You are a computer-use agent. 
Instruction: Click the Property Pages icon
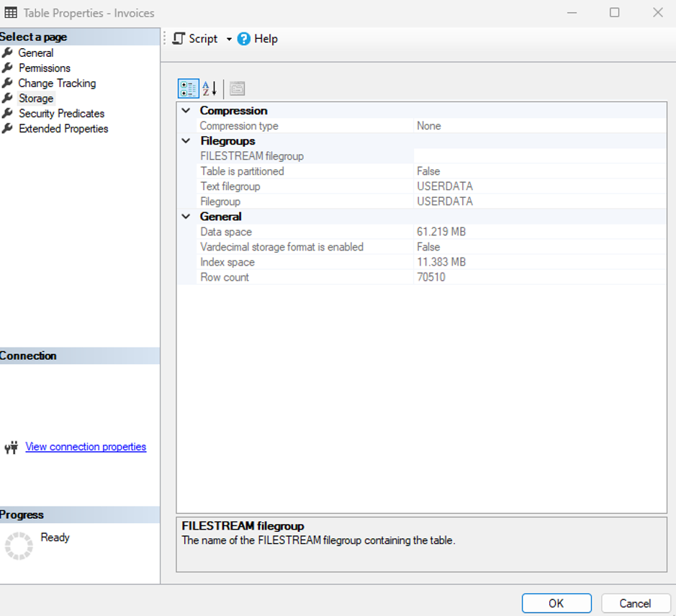coord(237,89)
